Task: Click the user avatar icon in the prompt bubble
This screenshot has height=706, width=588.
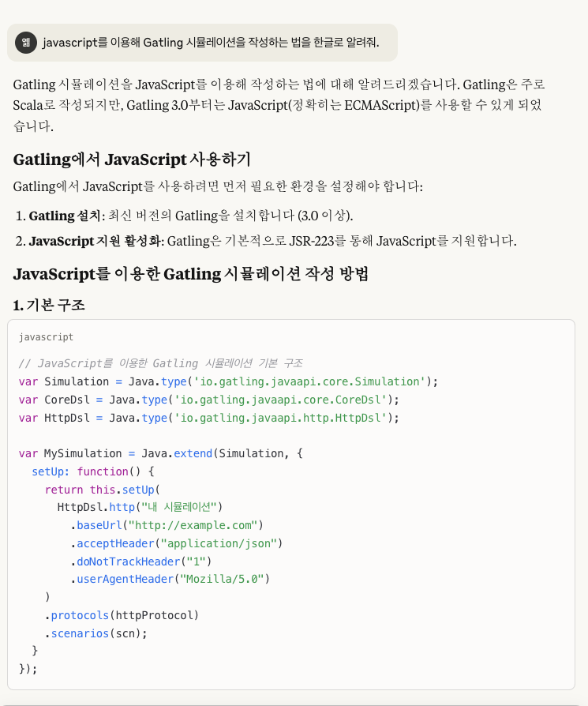Action: [25, 43]
